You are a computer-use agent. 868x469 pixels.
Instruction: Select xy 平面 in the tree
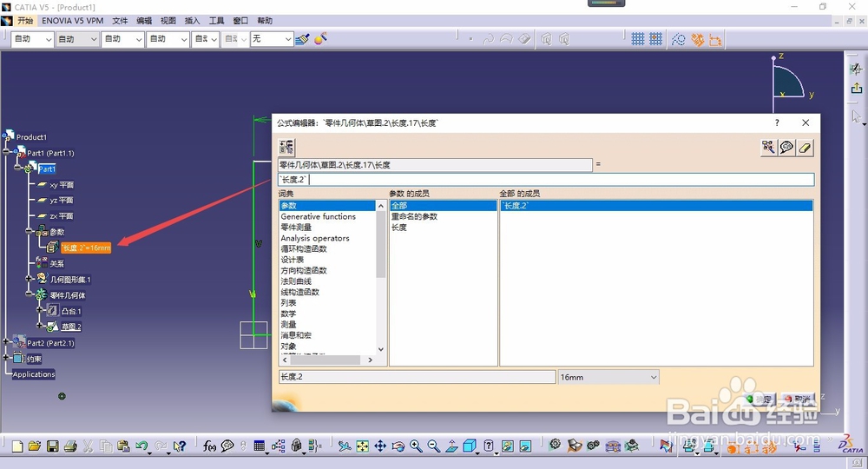[62, 185]
